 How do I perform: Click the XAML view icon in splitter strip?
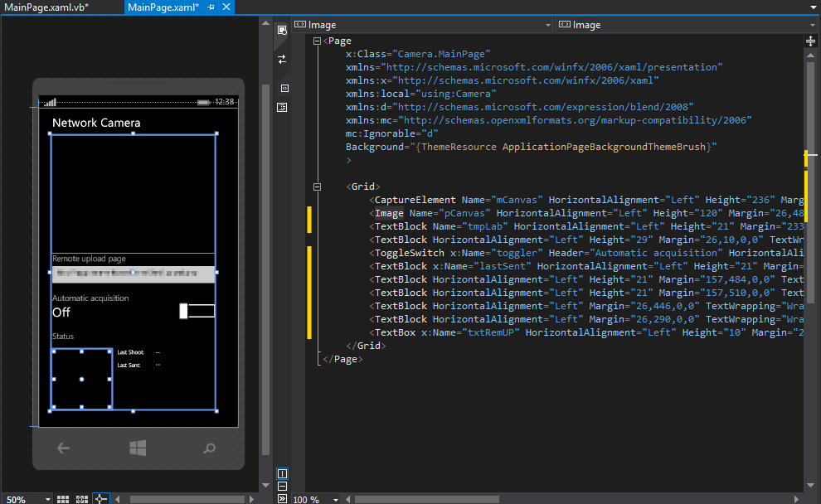284,88
